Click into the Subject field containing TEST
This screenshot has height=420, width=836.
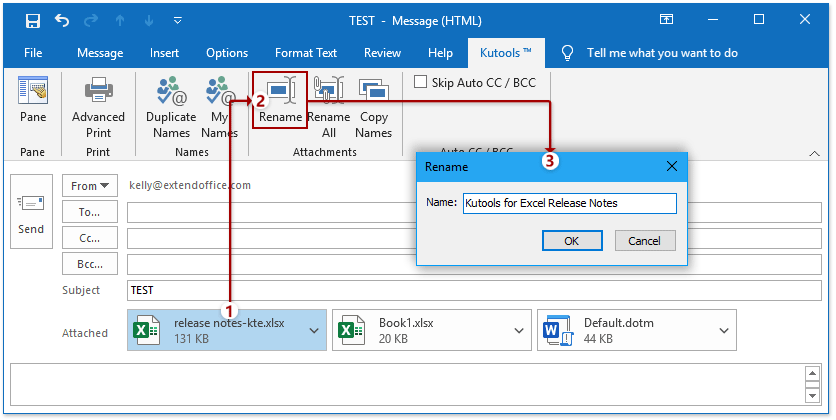click(x=474, y=290)
